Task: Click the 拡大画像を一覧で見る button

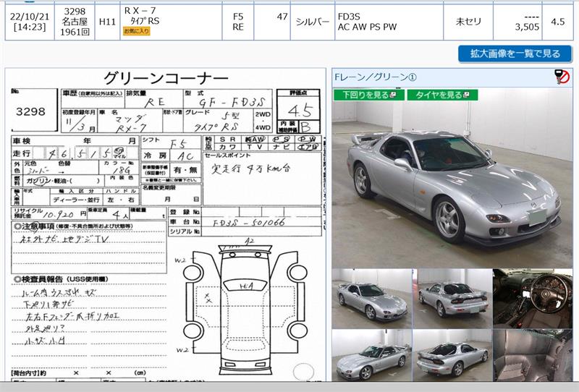Action: pos(515,54)
